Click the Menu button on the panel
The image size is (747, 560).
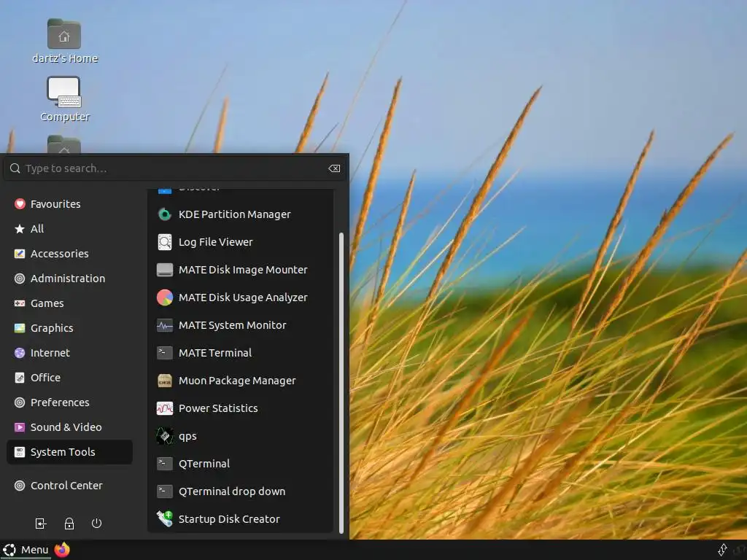[x=26, y=550]
